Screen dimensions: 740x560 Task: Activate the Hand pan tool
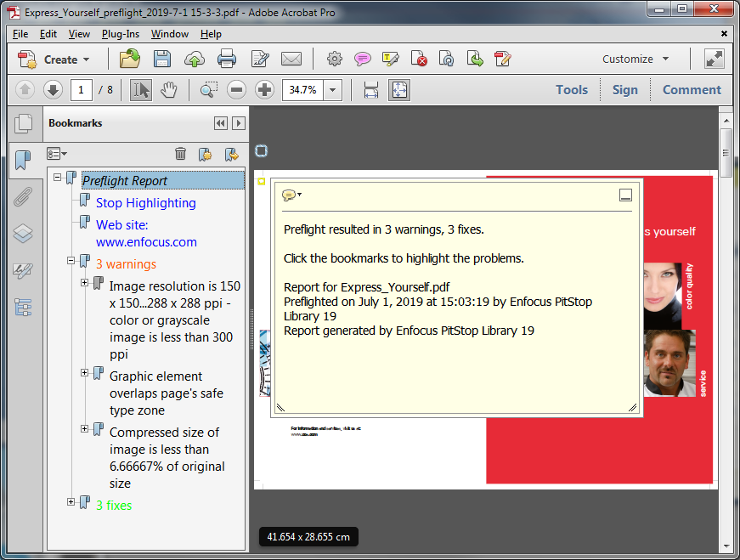click(x=169, y=90)
